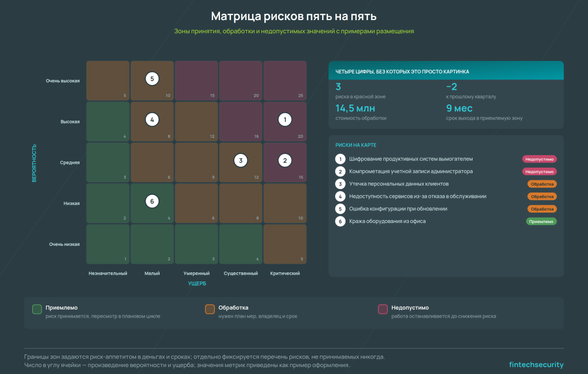Click list number badge 5 beside Ошибка конфигурации
Viewport: 588px width, 374px height.
click(340, 209)
